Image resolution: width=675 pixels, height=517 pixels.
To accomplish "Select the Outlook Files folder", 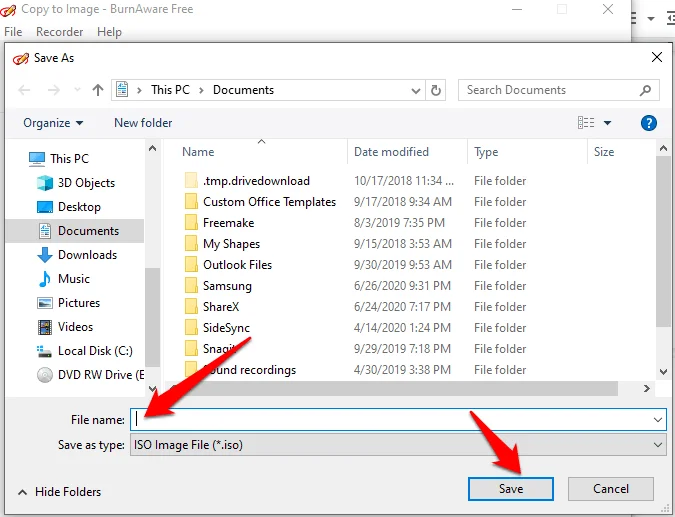I will tap(238, 265).
